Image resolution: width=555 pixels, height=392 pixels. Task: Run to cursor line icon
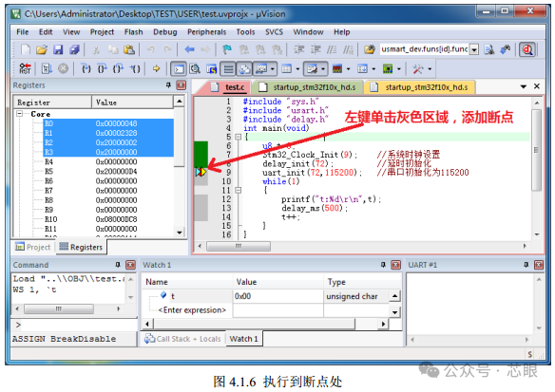[x=135, y=68]
